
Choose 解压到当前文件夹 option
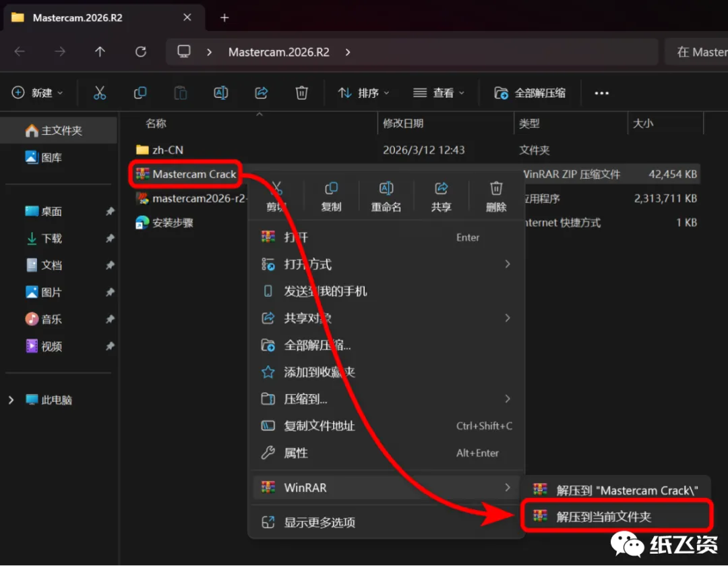616,516
